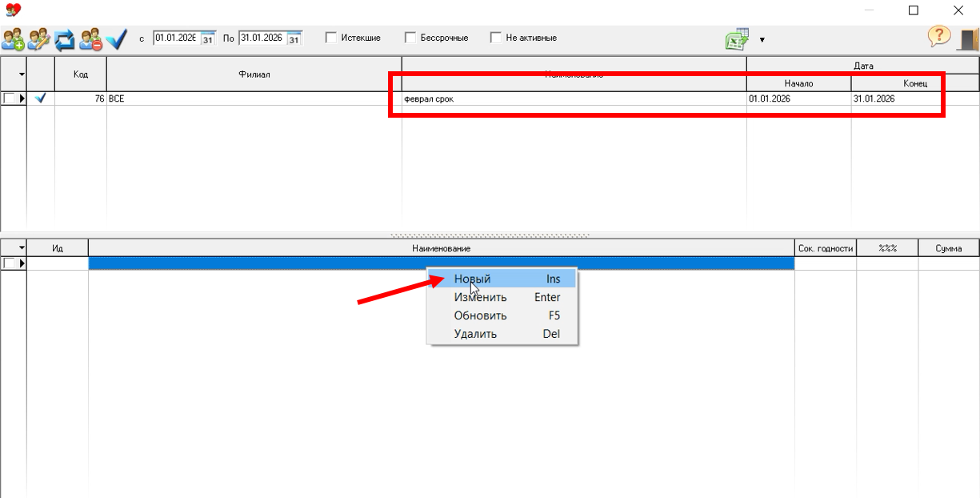Viewport: 980px width, 498px height.
Task: Maximize the application window
Action: click(x=914, y=10)
